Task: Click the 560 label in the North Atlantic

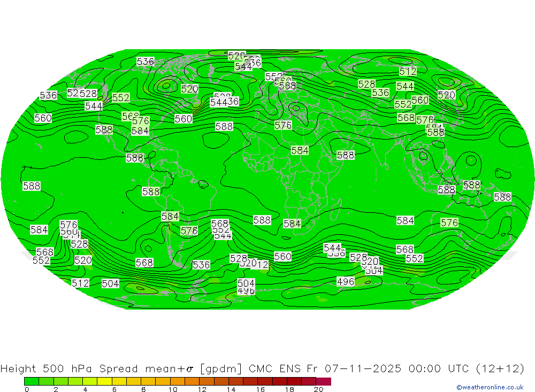Action: (184, 119)
